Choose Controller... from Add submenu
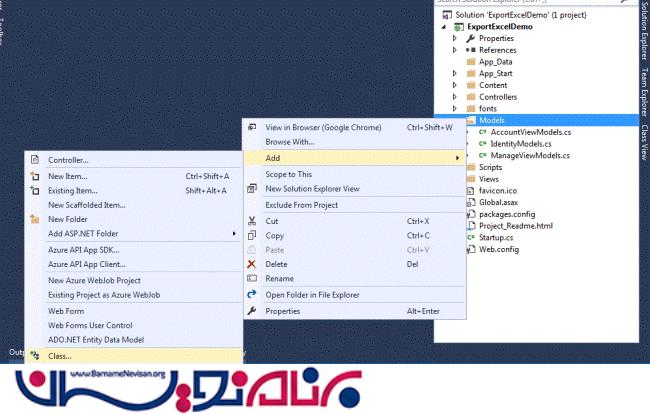Viewport: 650px width, 414px height. (133, 160)
